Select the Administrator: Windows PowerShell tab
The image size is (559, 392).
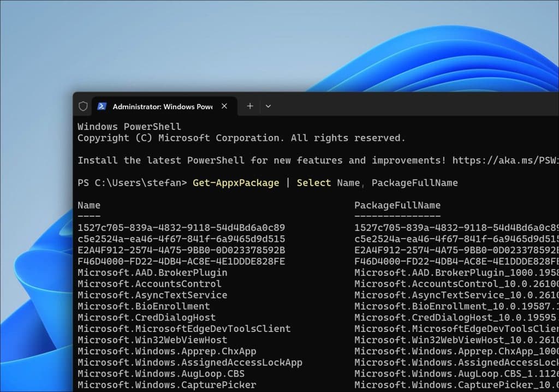coord(164,106)
